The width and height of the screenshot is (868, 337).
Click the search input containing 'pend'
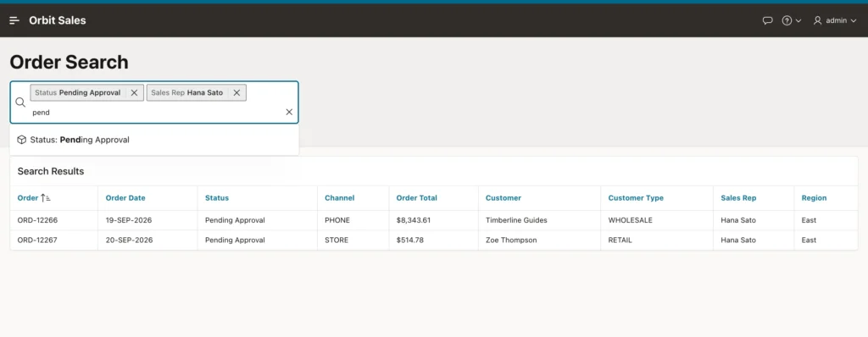tap(155, 113)
